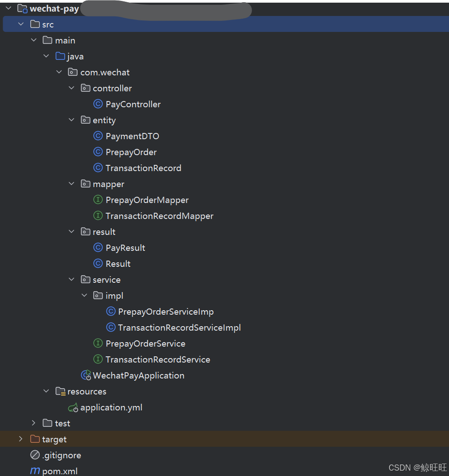
Task: Collapse the java folder chevron
Action: [46, 56]
